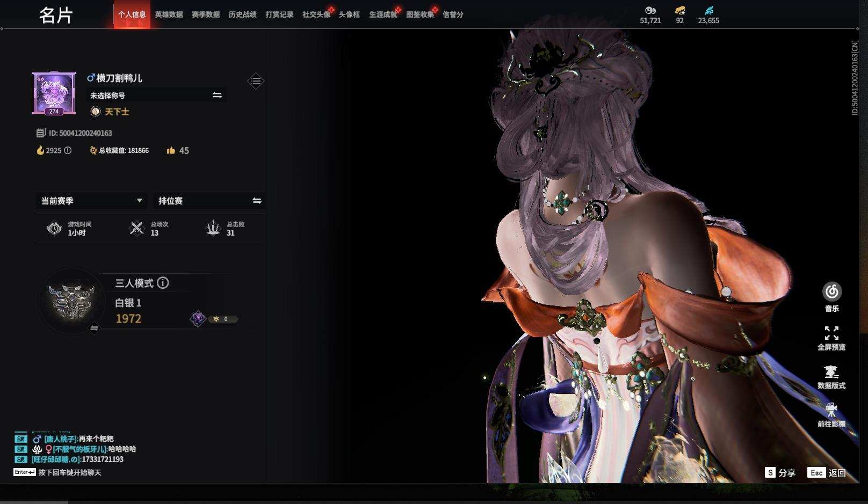Click the thumbs-up like icon
The height and width of the screenshot is (504, 868).
point(171,150)
